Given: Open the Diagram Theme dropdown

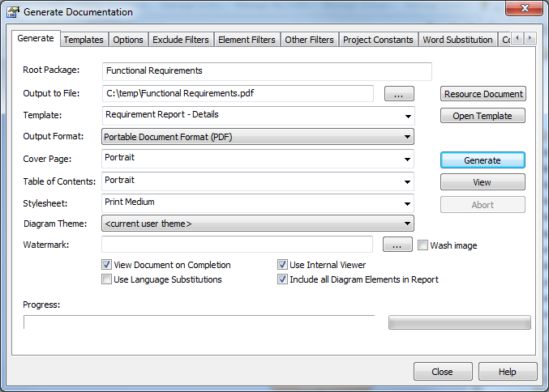Looking at the screenshot, I should 407,224.
